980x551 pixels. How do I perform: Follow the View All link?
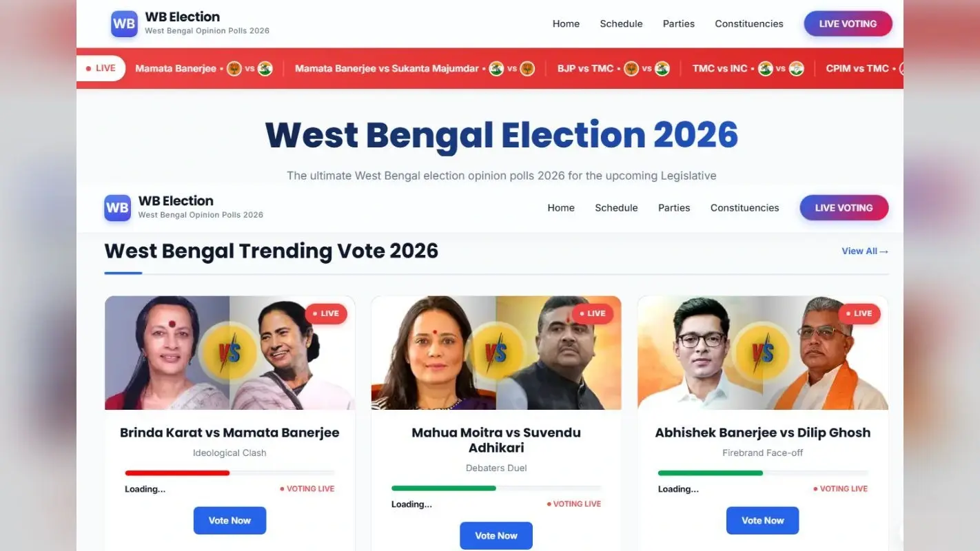tap(865, 251)
